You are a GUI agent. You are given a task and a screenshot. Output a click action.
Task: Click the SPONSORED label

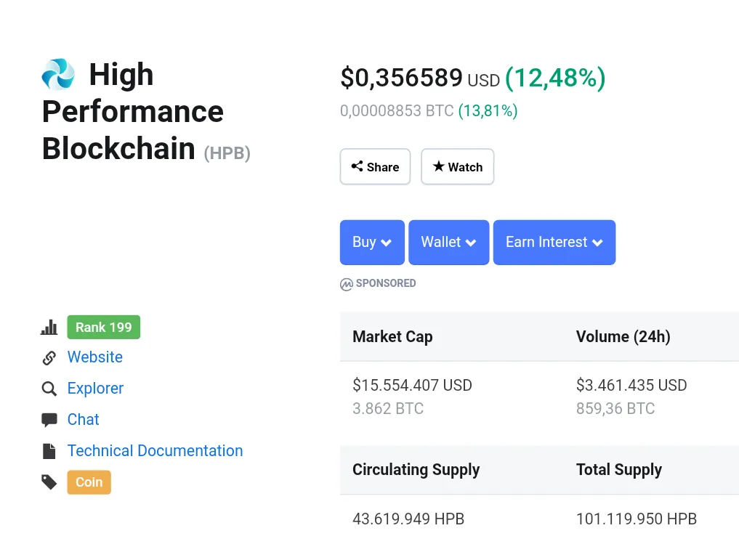coord(386,283)
